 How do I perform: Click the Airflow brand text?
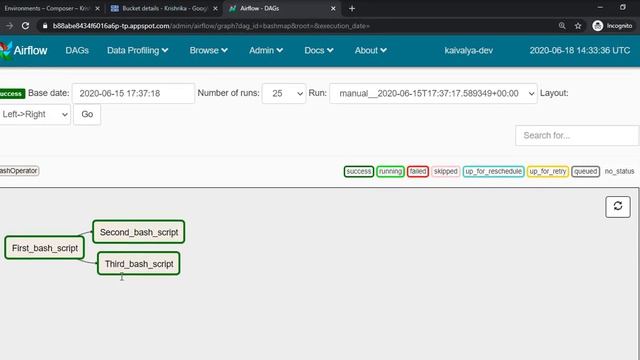click(30, 50)
